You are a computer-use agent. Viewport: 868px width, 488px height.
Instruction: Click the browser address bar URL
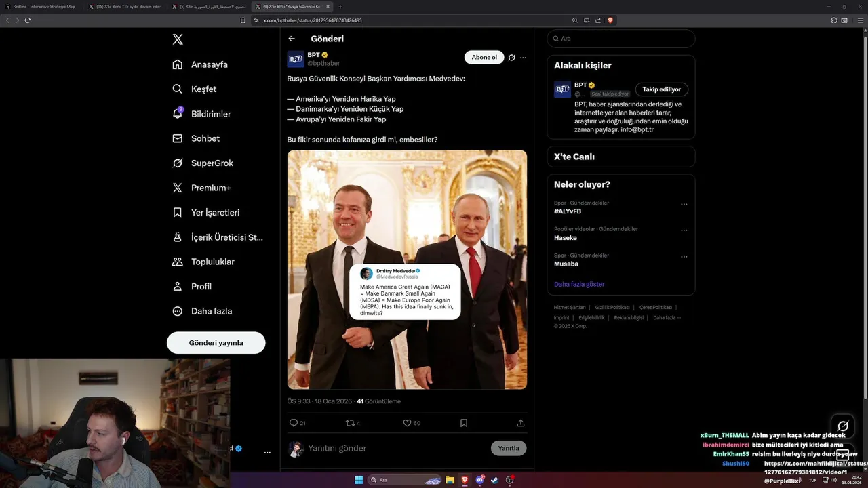click(313, 20)
